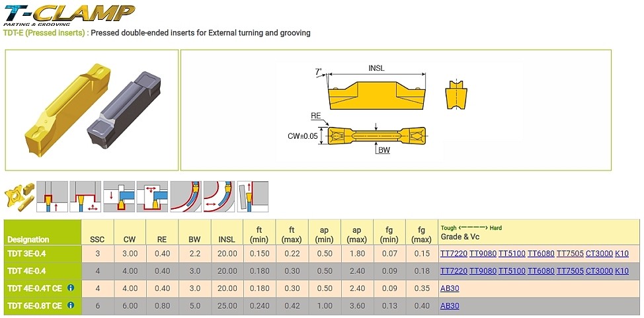Select the external groove-turning icon with multi-direction arrows
This screenshot has height=318, width=644.
pos(85,197)
